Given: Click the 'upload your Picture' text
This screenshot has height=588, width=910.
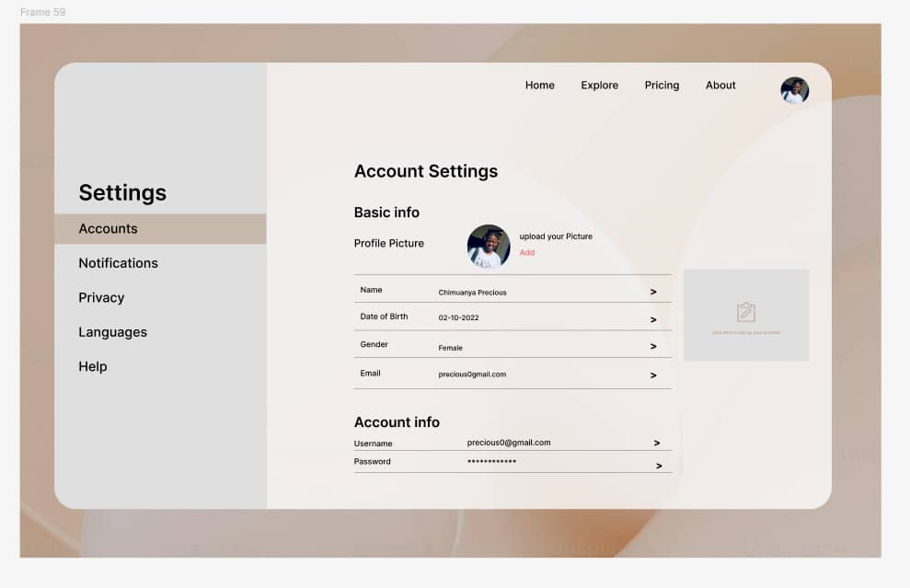Looking at the screenshot, I should pyautogui.click(x=556, y=236).
